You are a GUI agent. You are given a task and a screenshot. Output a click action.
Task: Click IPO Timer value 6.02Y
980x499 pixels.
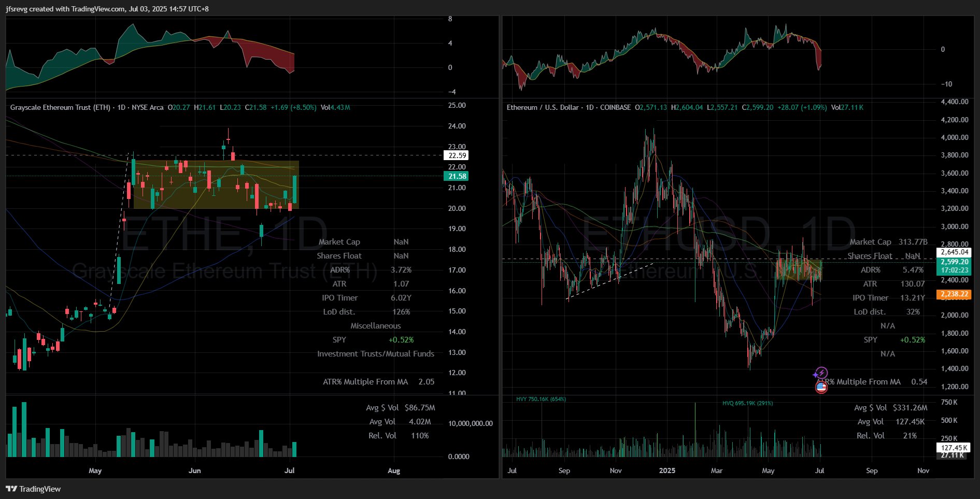401,298
